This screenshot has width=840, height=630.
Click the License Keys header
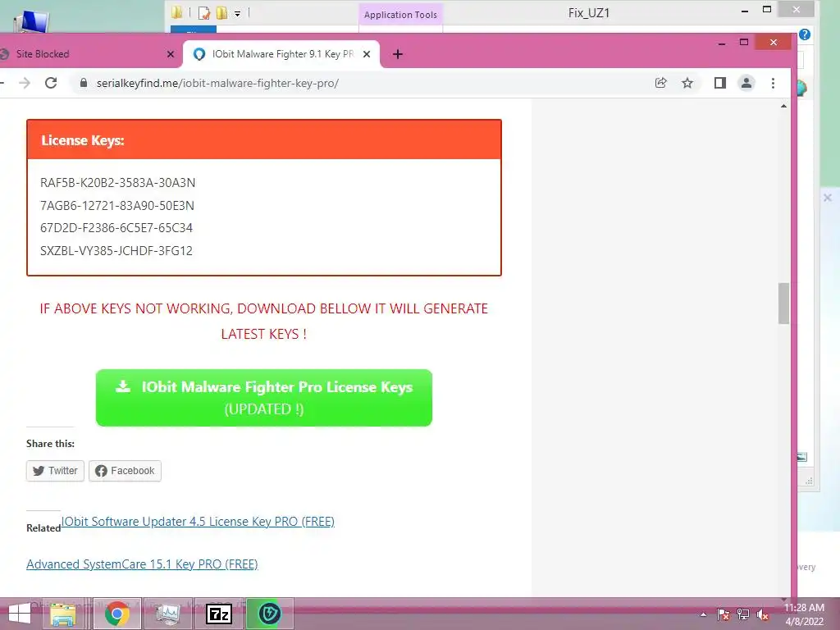[x=264, y=139]
